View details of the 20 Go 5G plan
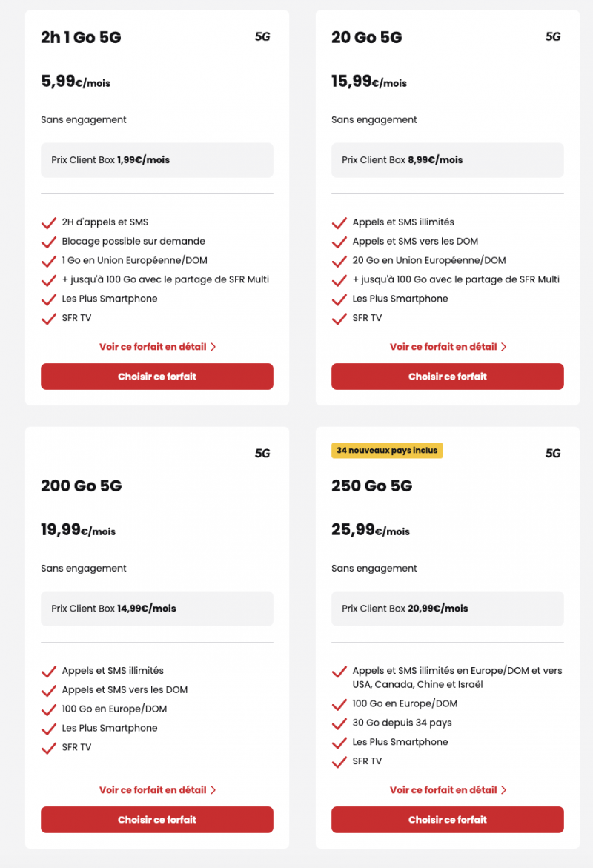Screen dimensions: 593x868 443,347
